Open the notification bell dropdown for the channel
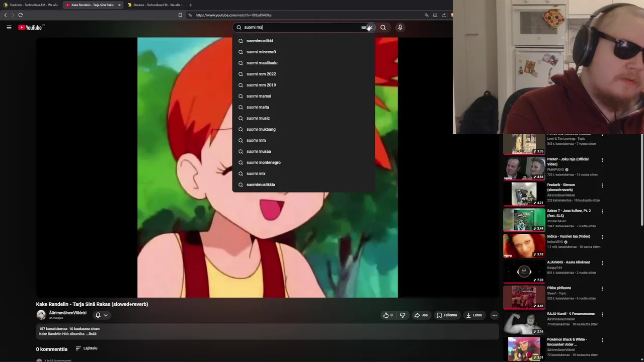The height and width of the screenshot is (362, 644). coord(101,315)
